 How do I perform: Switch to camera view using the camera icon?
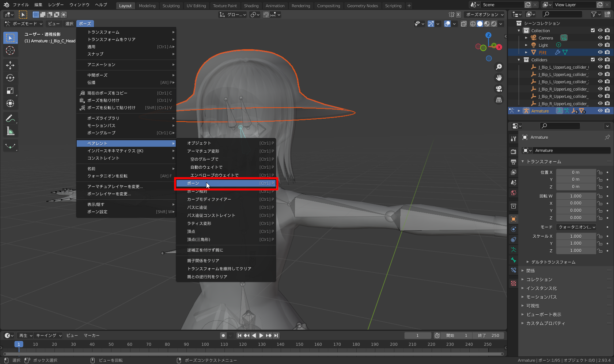499,89
